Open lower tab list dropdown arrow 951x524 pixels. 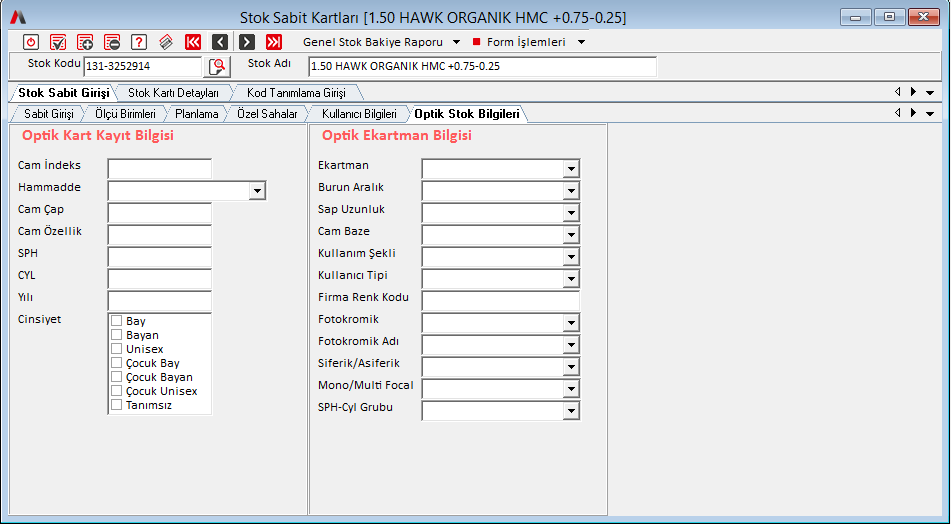pyautogui.click(x=930, y=113)
